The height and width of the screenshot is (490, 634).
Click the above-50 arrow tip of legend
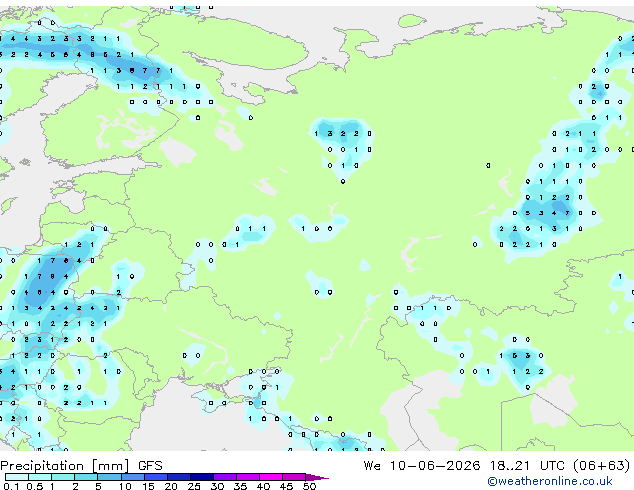317,477
